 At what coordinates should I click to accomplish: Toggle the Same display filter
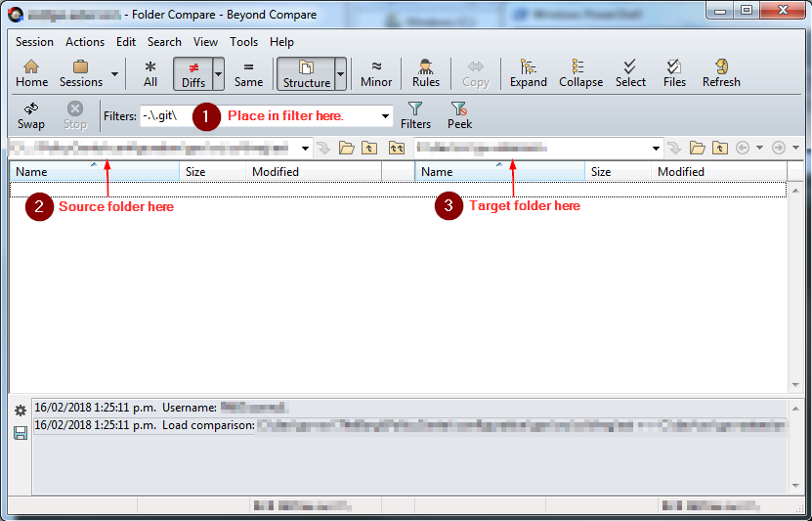click(248, 73)
